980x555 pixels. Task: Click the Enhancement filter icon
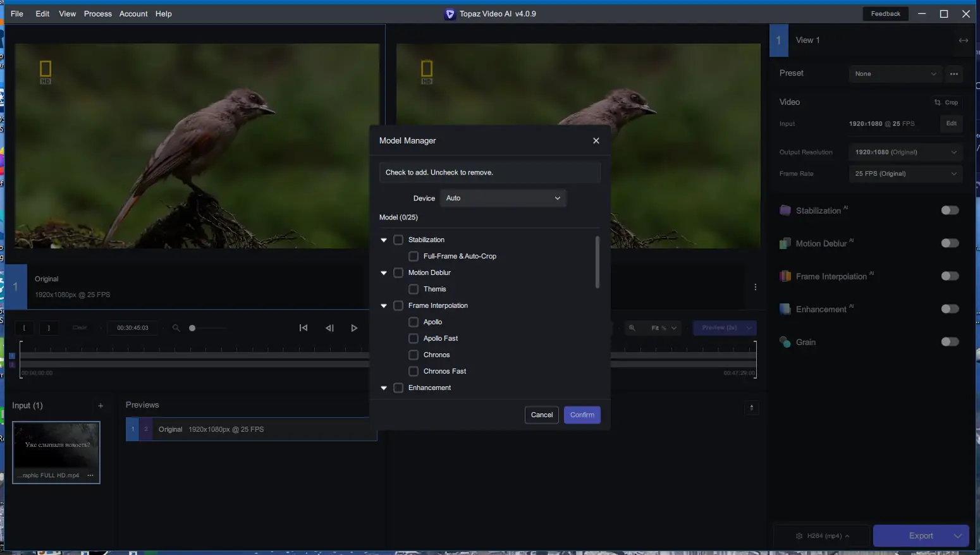coord(785,309)
